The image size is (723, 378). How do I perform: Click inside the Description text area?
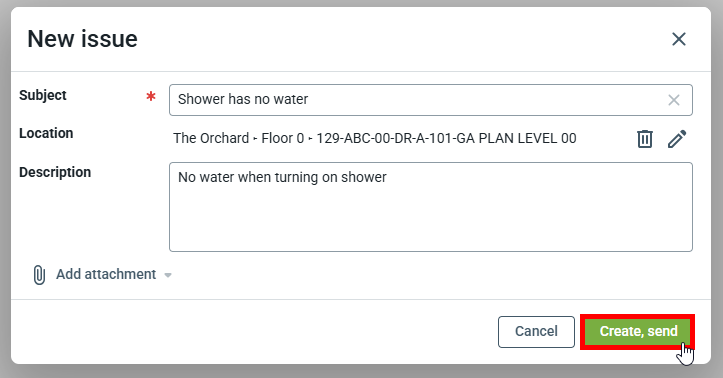pyautogui.click(x=431, y=207)
